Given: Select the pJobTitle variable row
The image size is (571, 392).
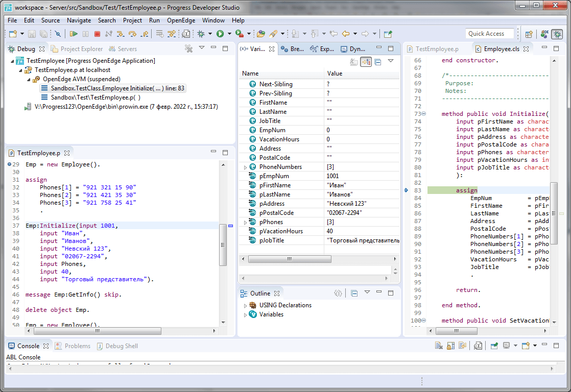Looking at the screenshot, I should click(x=319, y=240).
